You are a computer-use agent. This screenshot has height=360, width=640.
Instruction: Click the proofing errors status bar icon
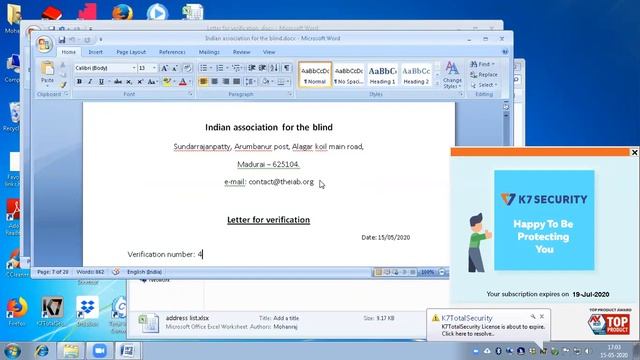coord(116,272)
